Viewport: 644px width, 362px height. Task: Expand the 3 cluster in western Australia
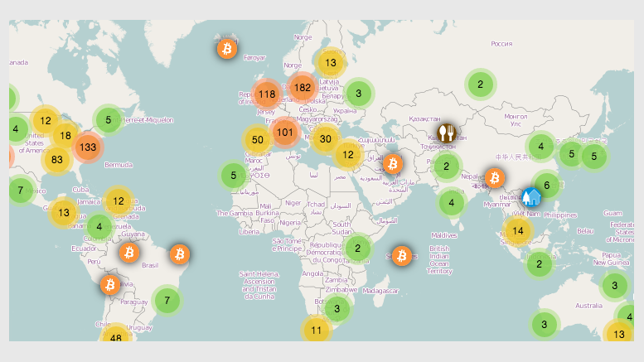coord(545,324)
